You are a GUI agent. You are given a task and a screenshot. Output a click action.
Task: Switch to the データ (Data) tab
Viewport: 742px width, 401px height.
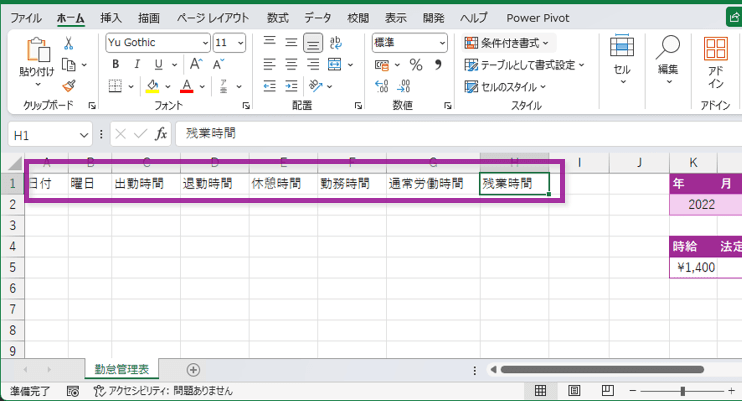pyautogui.click(x=317, y=18)
